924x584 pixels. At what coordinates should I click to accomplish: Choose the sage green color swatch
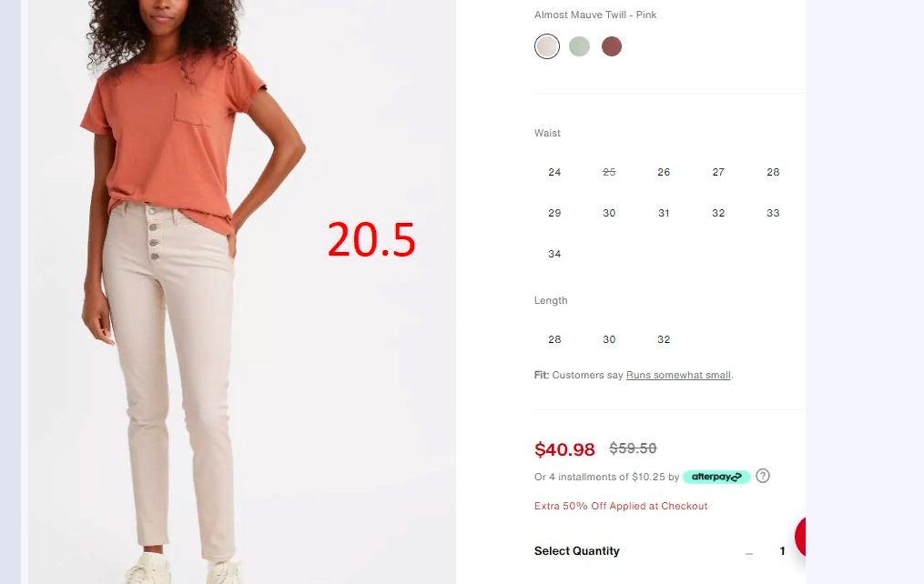tap(579, 46)
